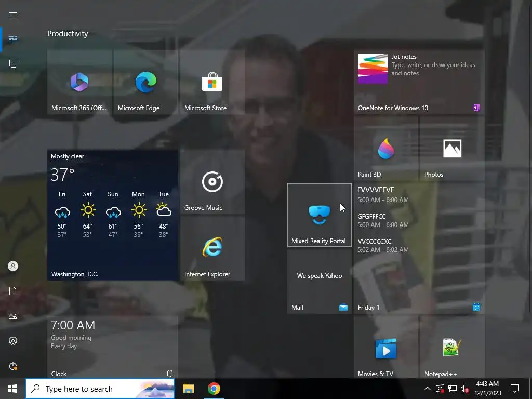
Task: Show hidden system tray icons
Action: pyautogui.click(x=428, y=389)
